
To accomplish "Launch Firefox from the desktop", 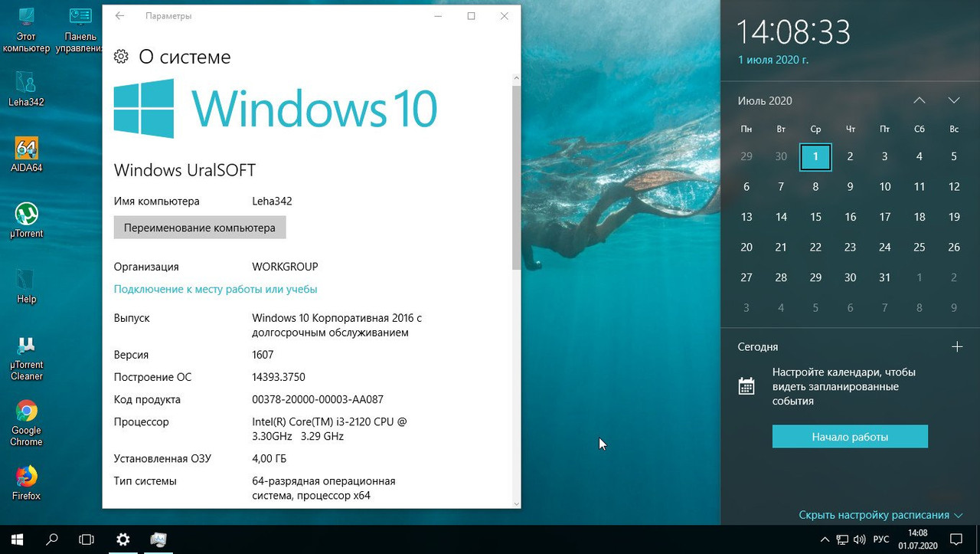I will (26, 483).
